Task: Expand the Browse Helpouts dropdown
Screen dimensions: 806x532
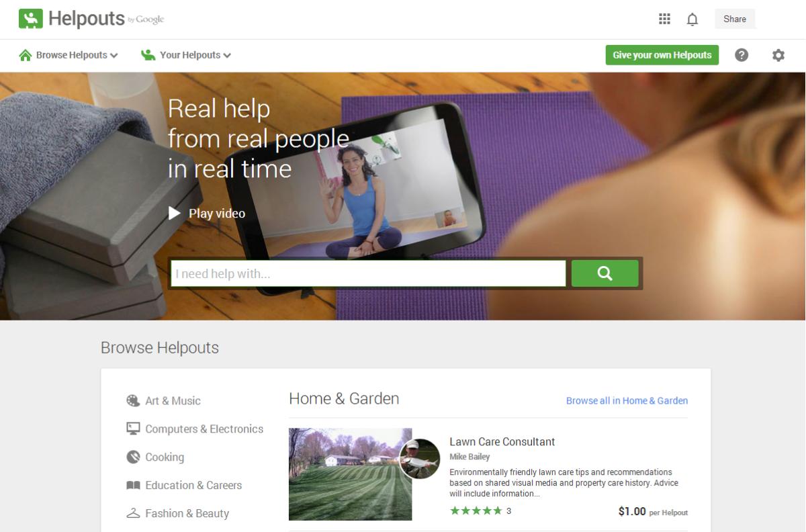Action: coord(68,55)
